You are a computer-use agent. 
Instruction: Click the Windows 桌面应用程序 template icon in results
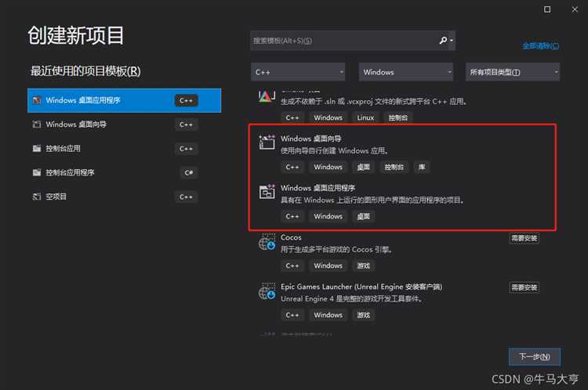267,191
